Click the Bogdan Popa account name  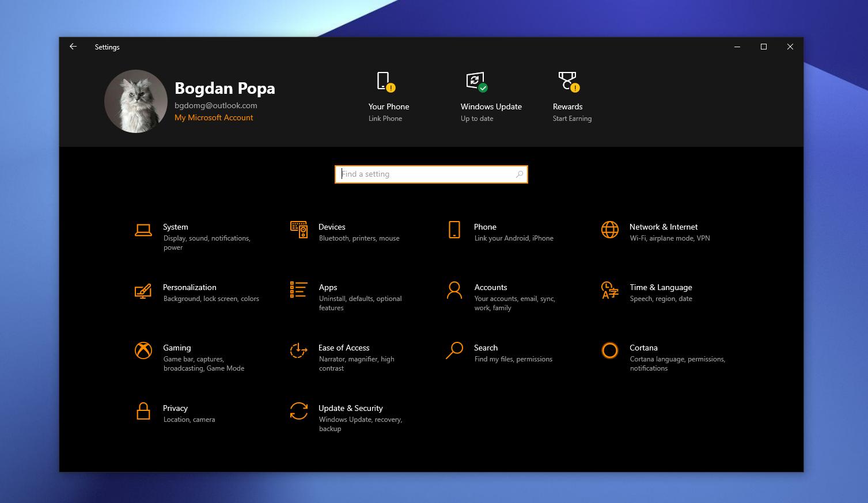pyautogui.click(x=225, y=88)
